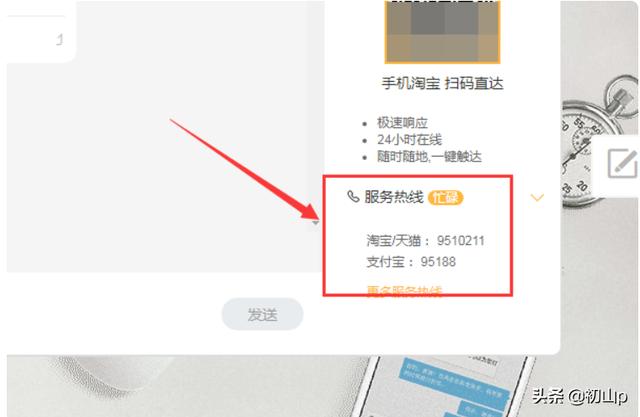Click the blurred QR code image
Screen dimensions: 640x417
click(x=442, y=32)
